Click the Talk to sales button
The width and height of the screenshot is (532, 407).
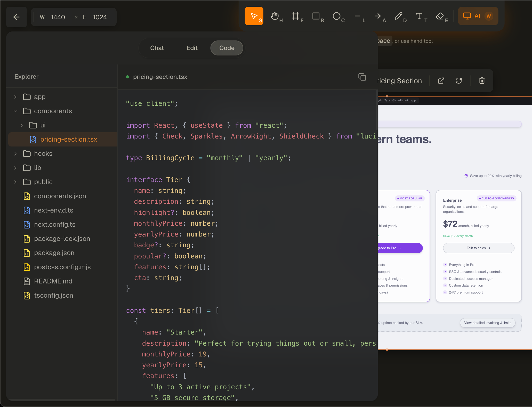click(x=478, y=248)
